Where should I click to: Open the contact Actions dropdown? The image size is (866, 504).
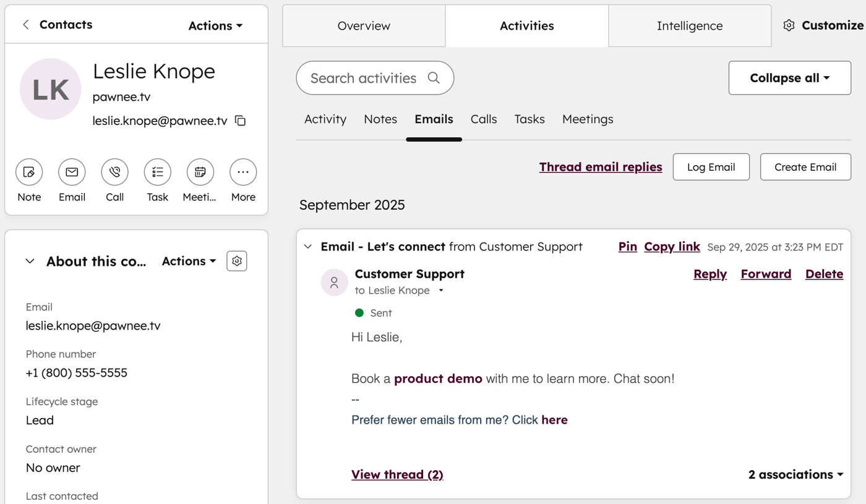[215, 25]
